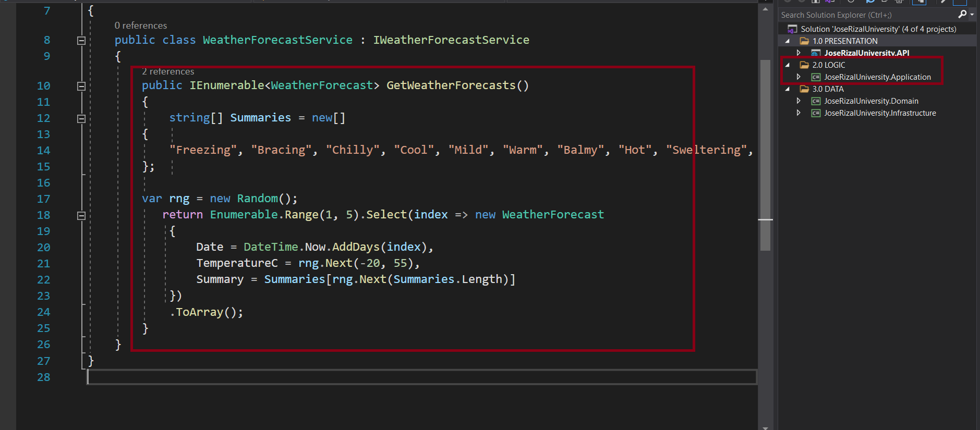980x430 pixels.
Task: Click the Solution 'JoseRizalUniversity' node icon
Action: 792,29
